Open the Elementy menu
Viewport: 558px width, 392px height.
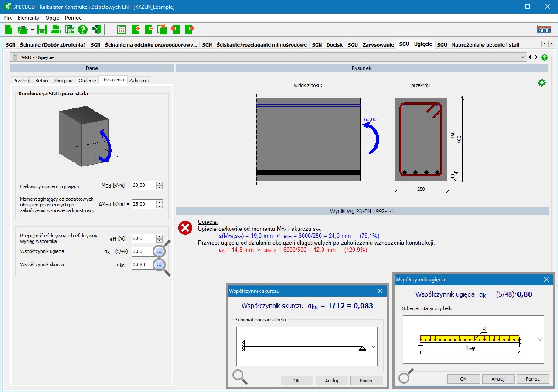[x=28, y=18]
